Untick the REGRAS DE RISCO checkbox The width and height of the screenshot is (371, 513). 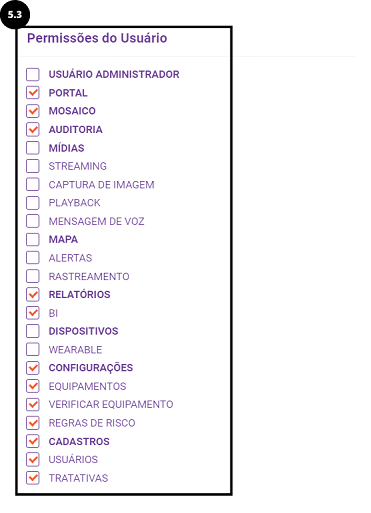pos(33,423)
